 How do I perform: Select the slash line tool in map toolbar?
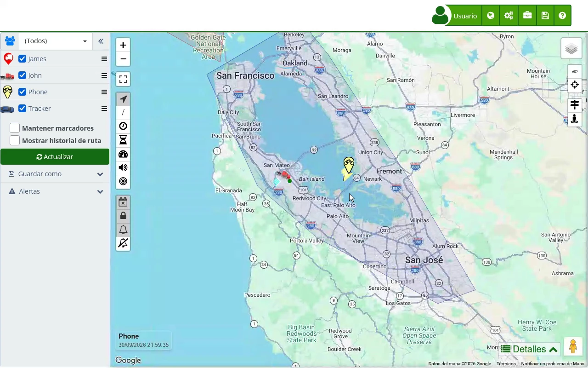point(123,113)
